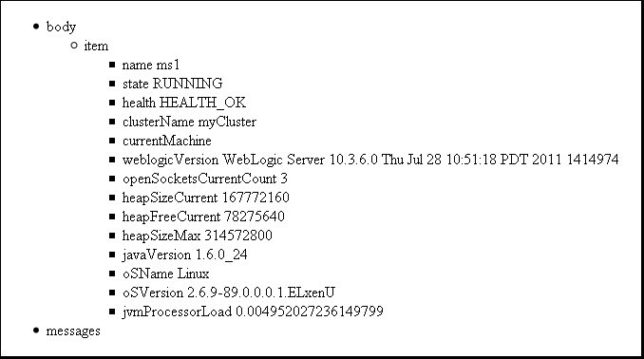Image resolution: width=644 pixels, height=359 pixels.
Task: Select clusterName myCluster entry
Action: point(189,122)
